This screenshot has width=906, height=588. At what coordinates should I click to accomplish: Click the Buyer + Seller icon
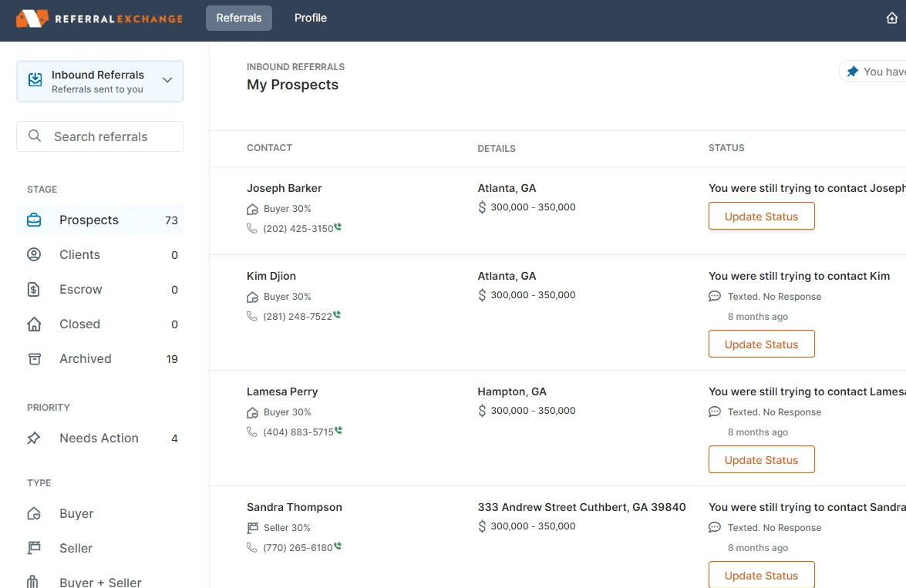(x=33, y=582)
